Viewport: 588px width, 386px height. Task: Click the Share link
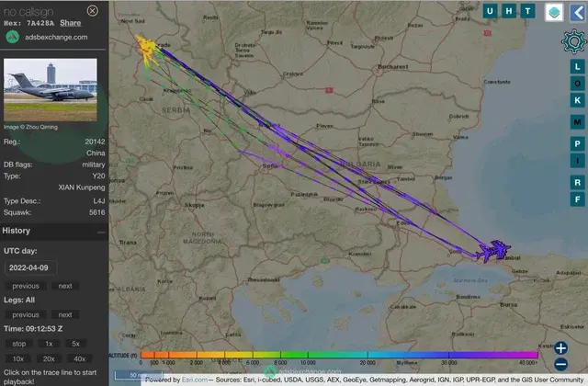coord(71,23)
